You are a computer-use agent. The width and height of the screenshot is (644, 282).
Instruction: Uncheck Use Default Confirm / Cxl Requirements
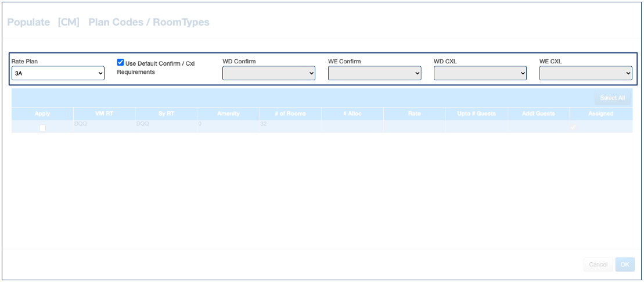tap(121, 62)
